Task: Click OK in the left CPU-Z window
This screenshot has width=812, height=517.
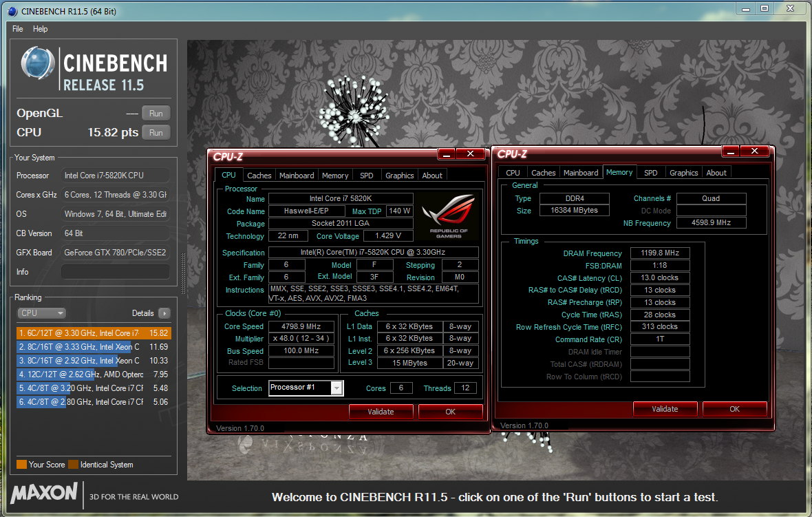Action: [451, 412]
